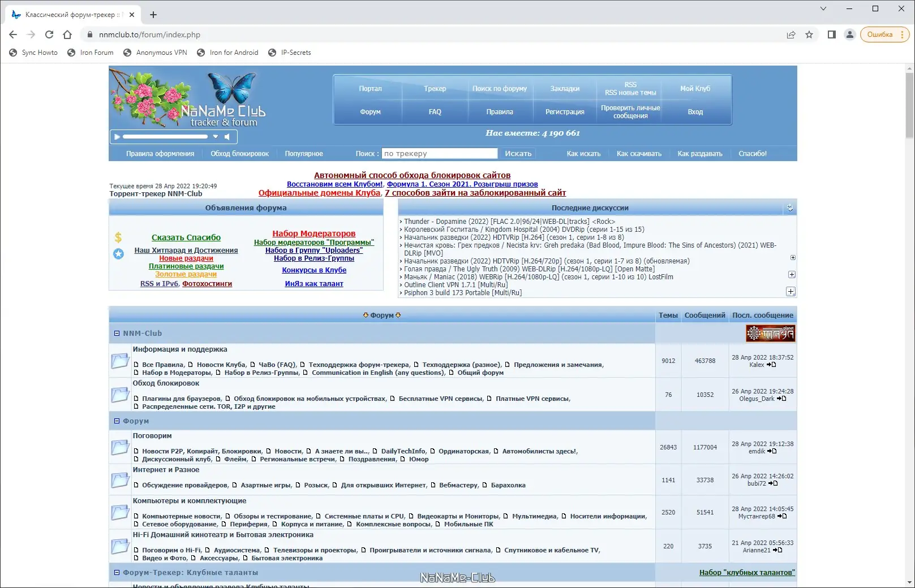Open the Anonymous VPN bookmark
This screenshot has height=588, width=915.
[x=155, y=53]
